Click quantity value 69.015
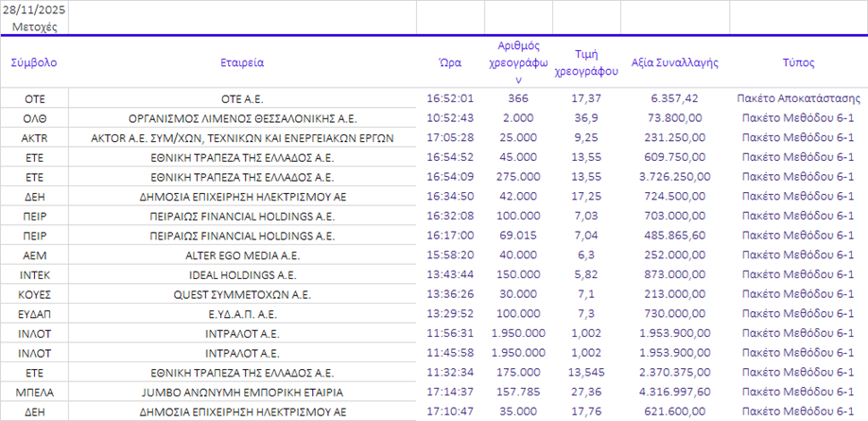 518,236
